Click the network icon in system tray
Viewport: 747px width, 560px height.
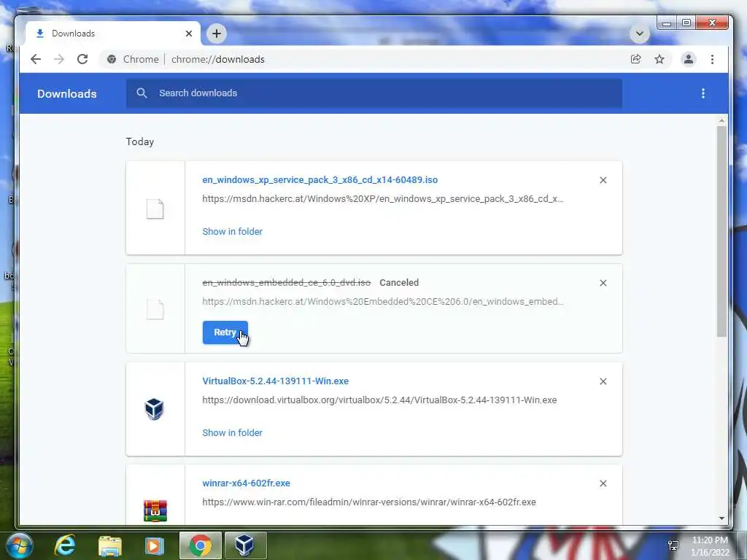[673, 545]
